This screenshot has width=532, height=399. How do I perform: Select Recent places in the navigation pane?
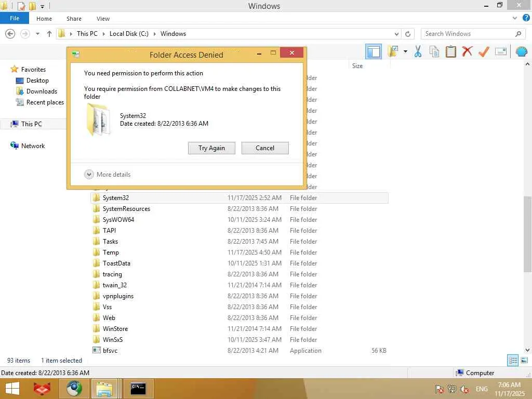45,102
